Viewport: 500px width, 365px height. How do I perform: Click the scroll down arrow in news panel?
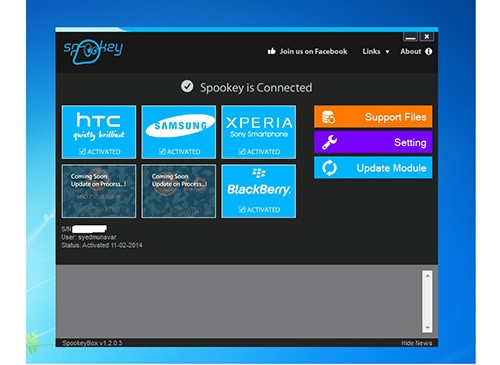427,328
